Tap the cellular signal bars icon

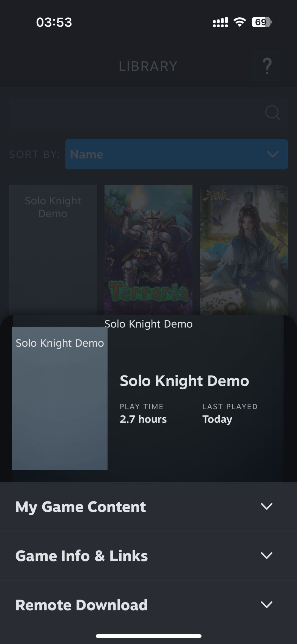[x=220, y=22]
